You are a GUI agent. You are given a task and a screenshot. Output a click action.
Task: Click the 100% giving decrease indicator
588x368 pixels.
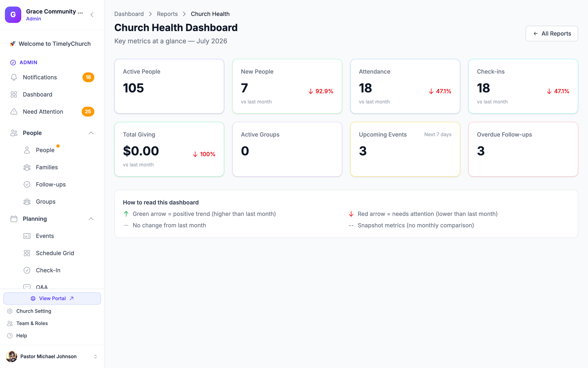204,154
